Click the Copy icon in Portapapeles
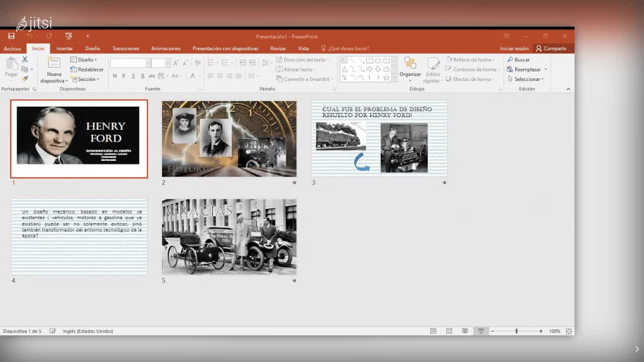The height and width of the screenshot is (362, 644). (25, 69)
